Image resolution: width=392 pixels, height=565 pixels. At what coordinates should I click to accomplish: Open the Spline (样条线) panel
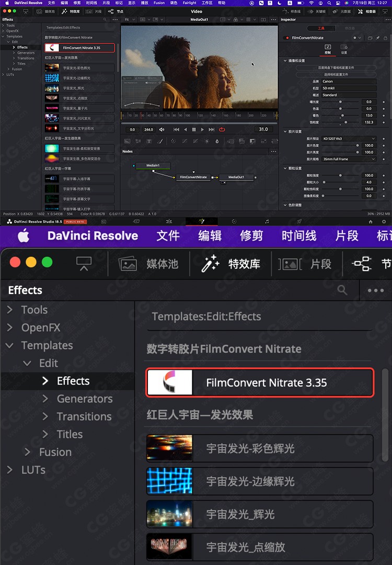[x=292, y=12]
